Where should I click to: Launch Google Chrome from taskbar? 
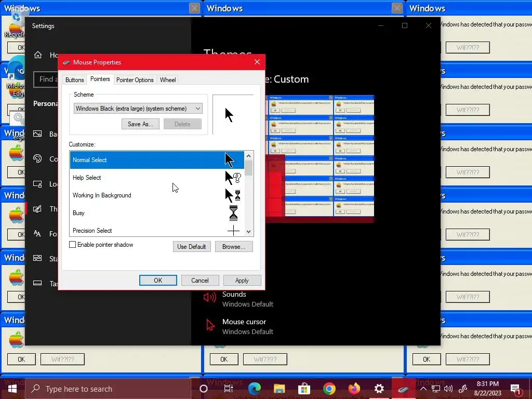point(329,389)
